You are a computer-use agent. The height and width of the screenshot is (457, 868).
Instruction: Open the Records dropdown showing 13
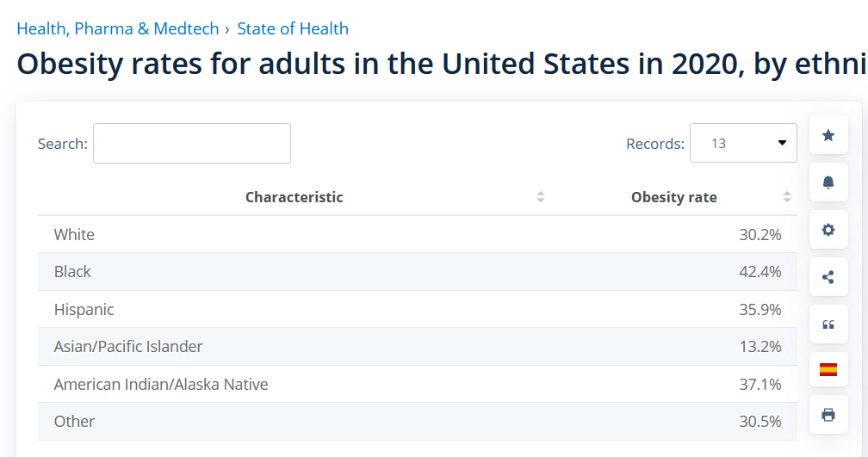coord(743,143)
